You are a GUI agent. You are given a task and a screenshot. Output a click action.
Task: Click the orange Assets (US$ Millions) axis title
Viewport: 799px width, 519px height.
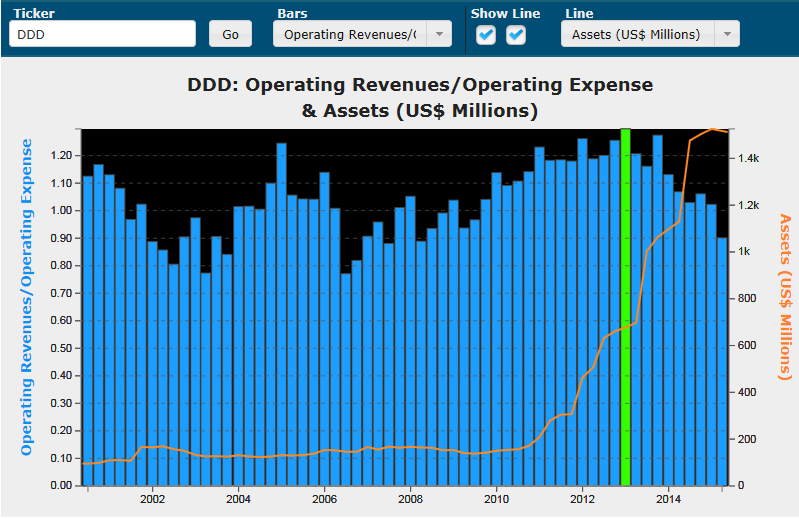point(785,297)
